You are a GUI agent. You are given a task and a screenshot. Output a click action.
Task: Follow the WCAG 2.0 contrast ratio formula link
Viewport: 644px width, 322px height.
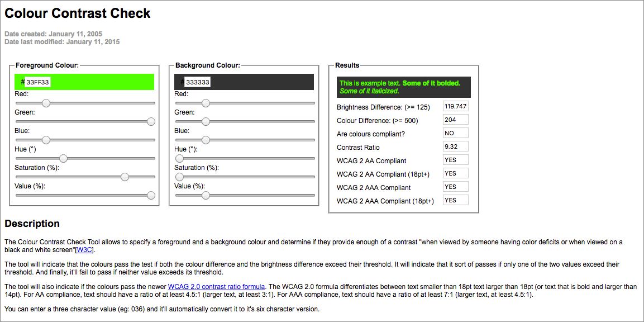(217, 286)
